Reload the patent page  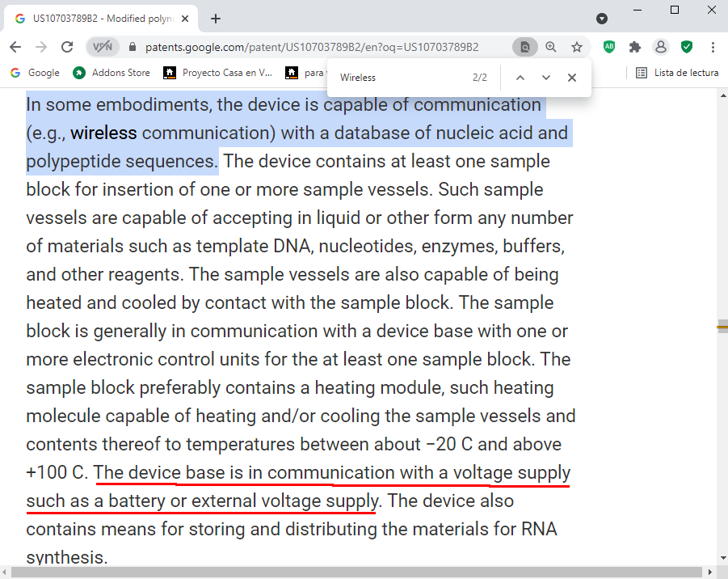click(x=67, y=47)
